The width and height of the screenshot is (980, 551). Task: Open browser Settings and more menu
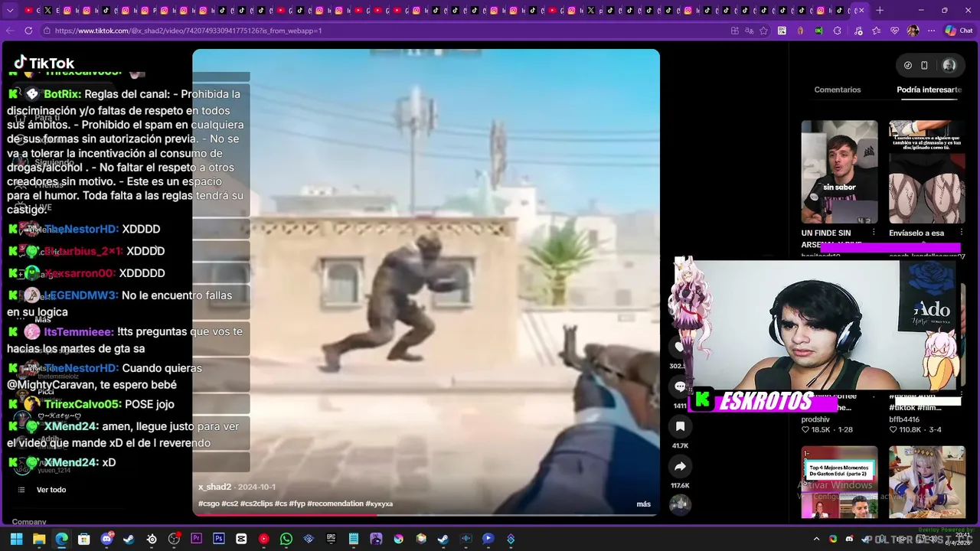pyautogui.click(x=931, y=31)
